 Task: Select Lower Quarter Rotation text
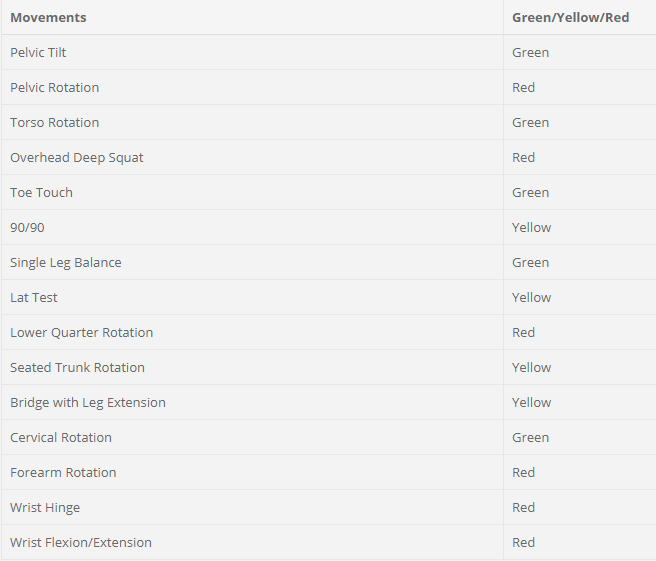tap(82, 333)
